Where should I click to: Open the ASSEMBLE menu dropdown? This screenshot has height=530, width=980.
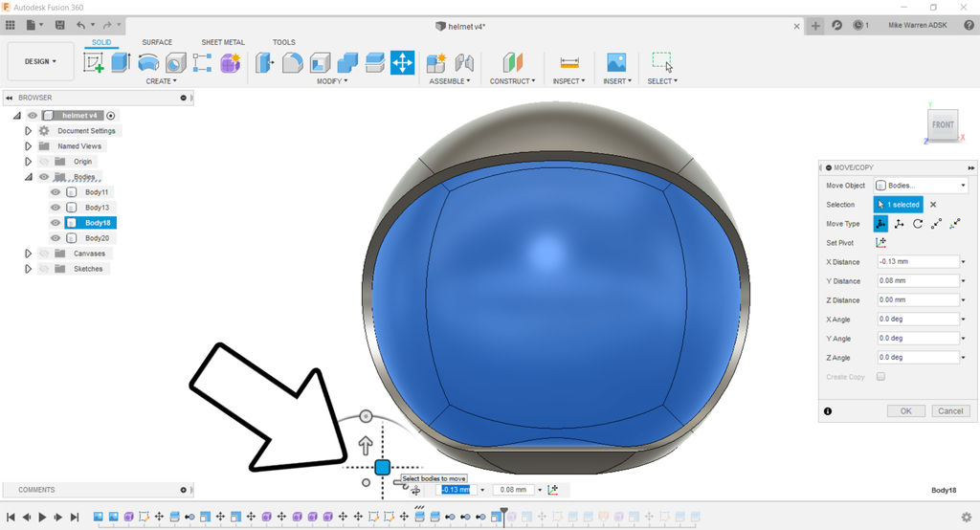[450, 81]
